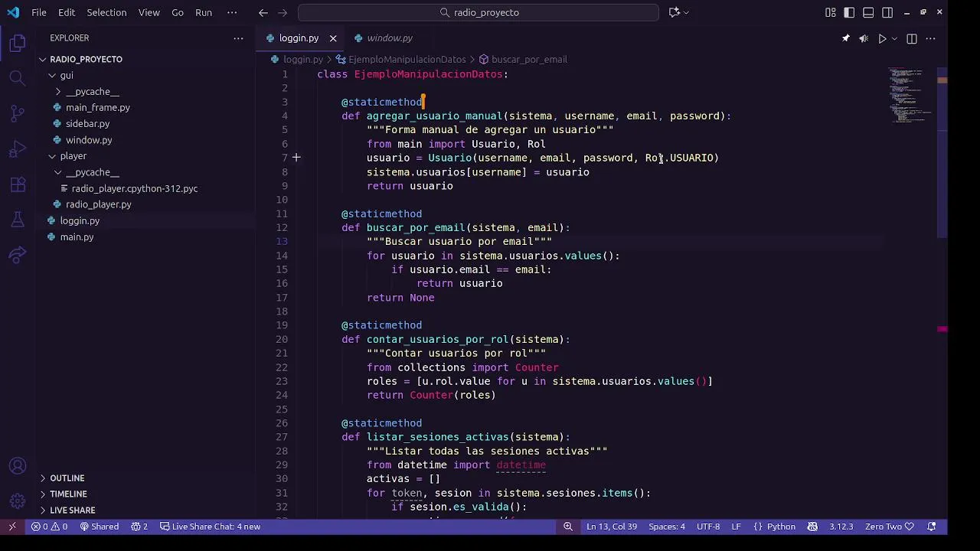Click the Customize Layout icon

click(x=831, y=12)
